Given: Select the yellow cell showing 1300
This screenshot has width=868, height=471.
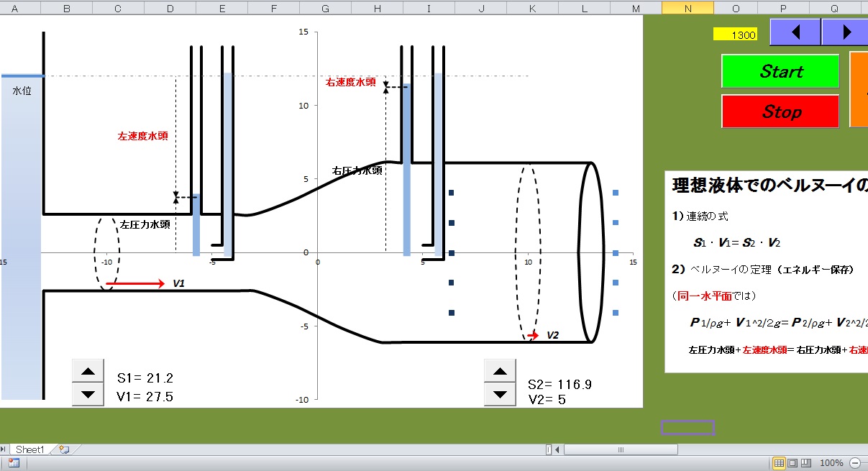Looking at the screenshot, I should (735, 35).
